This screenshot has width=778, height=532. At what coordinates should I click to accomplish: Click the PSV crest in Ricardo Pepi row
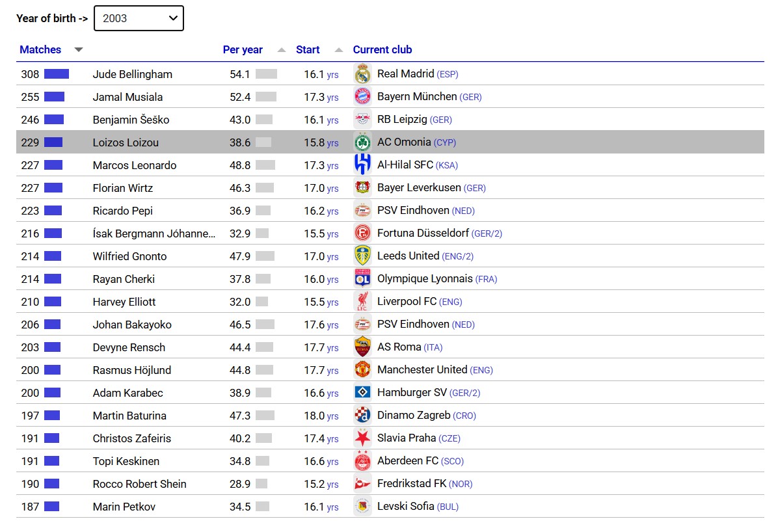pos(363,211)
